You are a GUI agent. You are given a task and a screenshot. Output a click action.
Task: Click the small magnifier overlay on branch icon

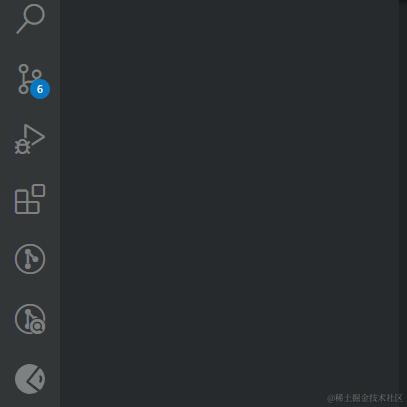[38, 327]
